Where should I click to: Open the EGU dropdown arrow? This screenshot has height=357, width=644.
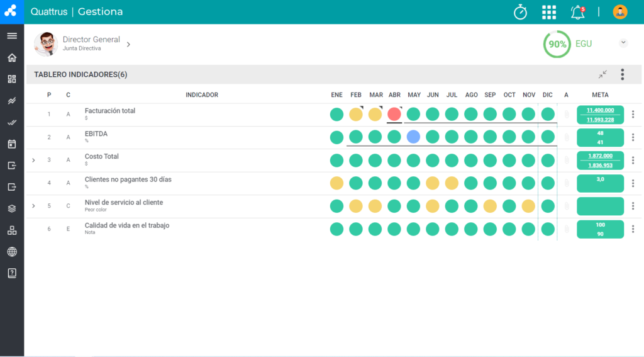click(x=623, y=43)
